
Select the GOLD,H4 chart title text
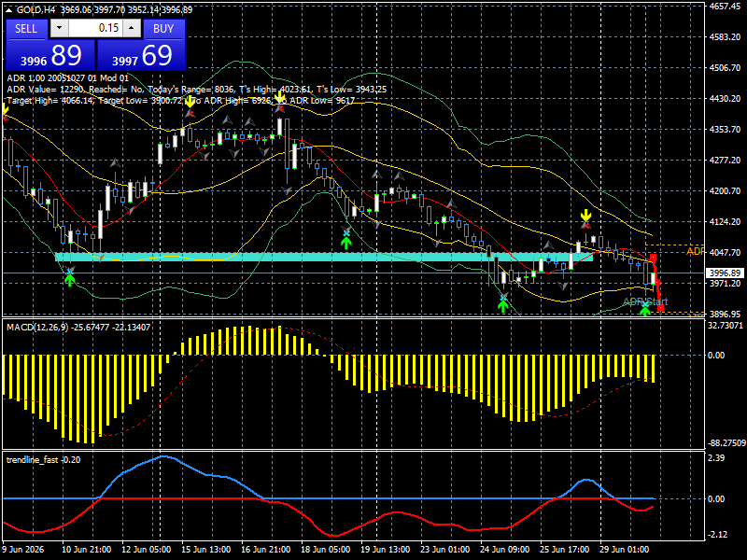pos(35,10)
